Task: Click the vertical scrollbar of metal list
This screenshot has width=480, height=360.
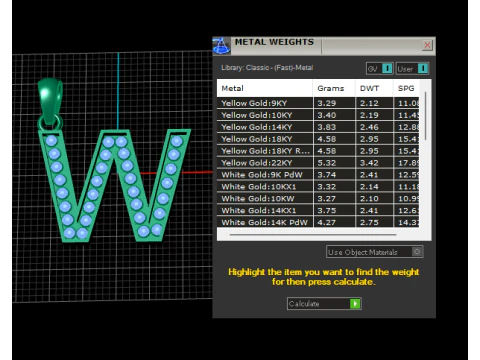Action: click(x=425, y=116)
